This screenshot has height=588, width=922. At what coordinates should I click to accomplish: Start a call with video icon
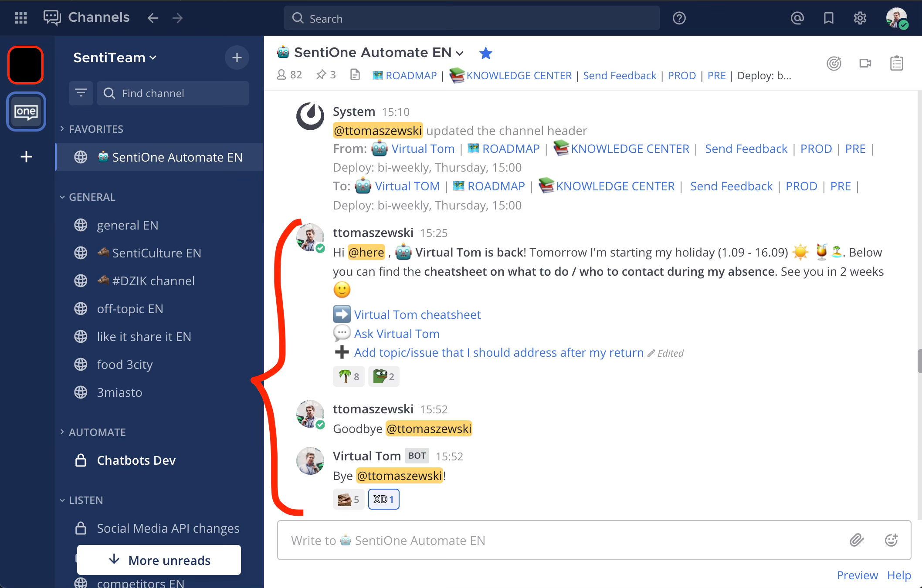click(865, 64)
